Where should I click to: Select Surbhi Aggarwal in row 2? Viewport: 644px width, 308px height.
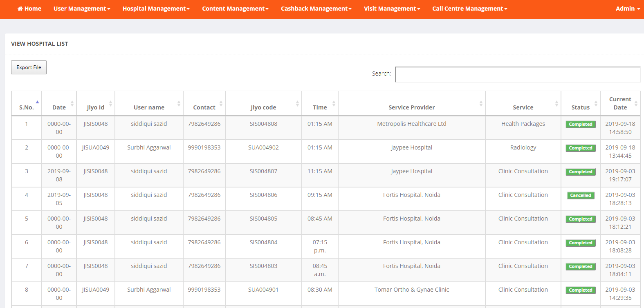(149, 147)
